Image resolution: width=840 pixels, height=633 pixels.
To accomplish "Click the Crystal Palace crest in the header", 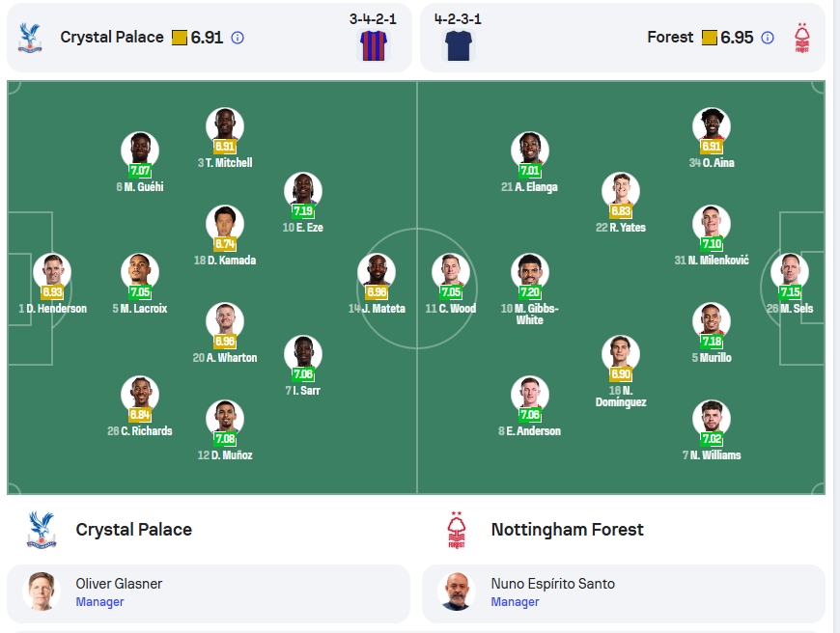I will click(x=30, y=38).
